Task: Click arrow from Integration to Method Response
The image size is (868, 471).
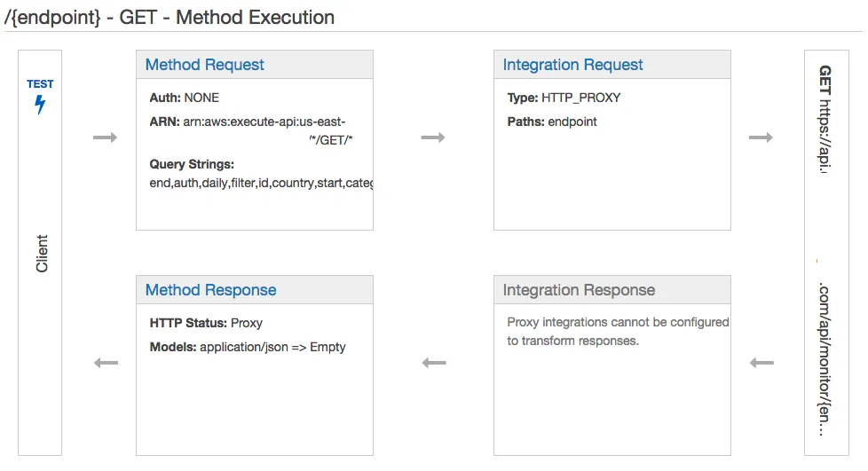Action: [434, 363]
